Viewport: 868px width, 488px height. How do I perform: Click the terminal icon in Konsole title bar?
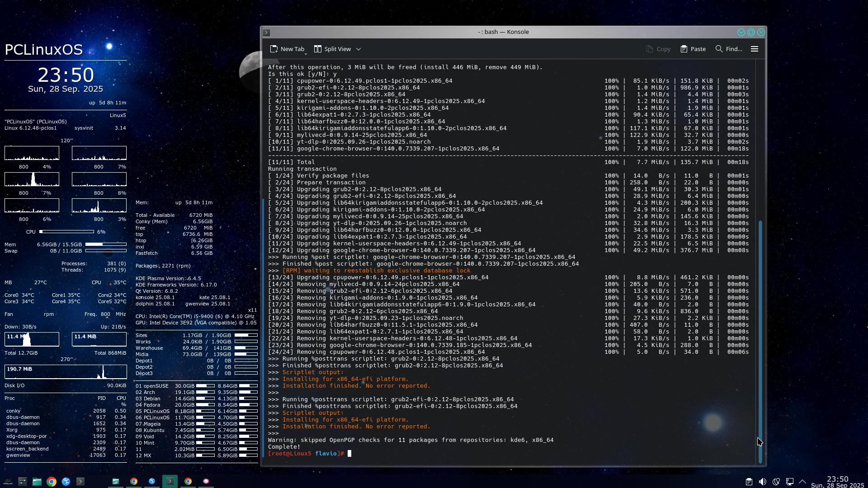click(267, 33)
